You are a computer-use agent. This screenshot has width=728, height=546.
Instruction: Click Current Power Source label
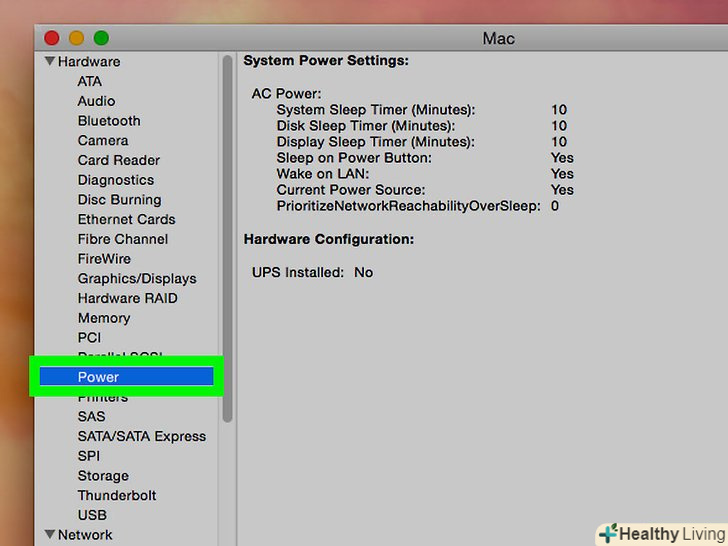351,190
